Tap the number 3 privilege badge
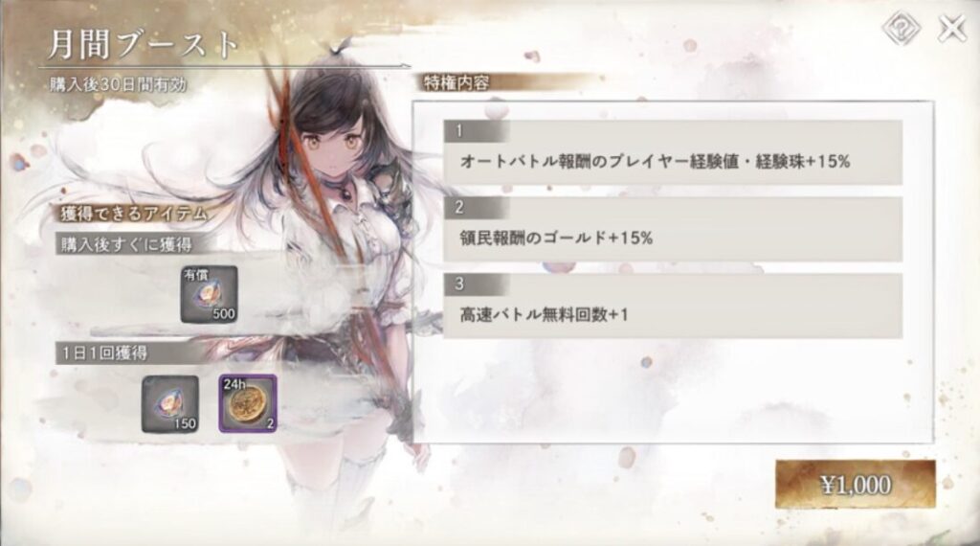The width and height of the screenshot is (980, 546). (x=460, y=284)
